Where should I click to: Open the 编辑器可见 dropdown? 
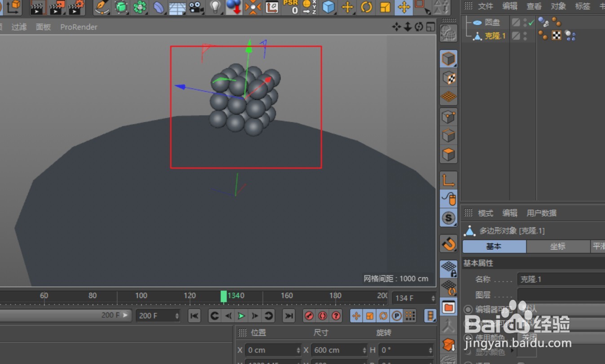[561, 309]
